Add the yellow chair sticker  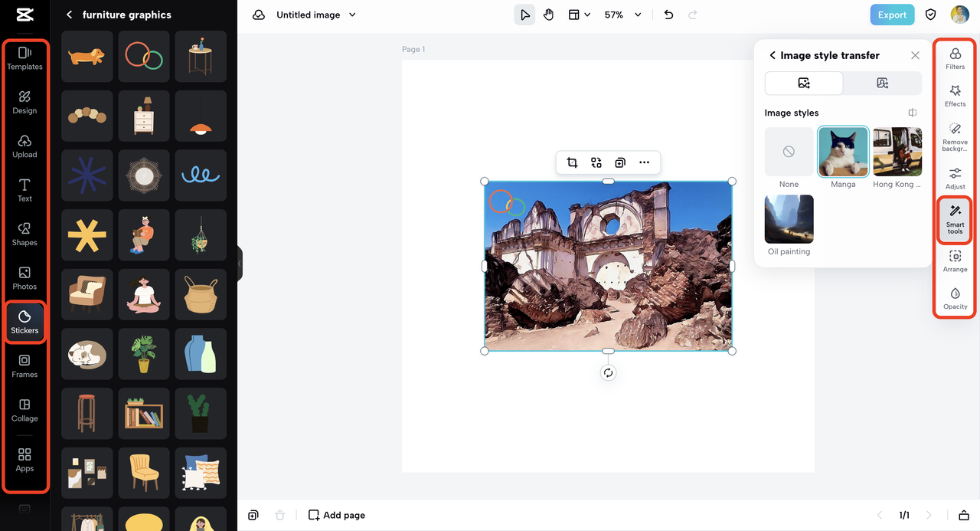144,473
